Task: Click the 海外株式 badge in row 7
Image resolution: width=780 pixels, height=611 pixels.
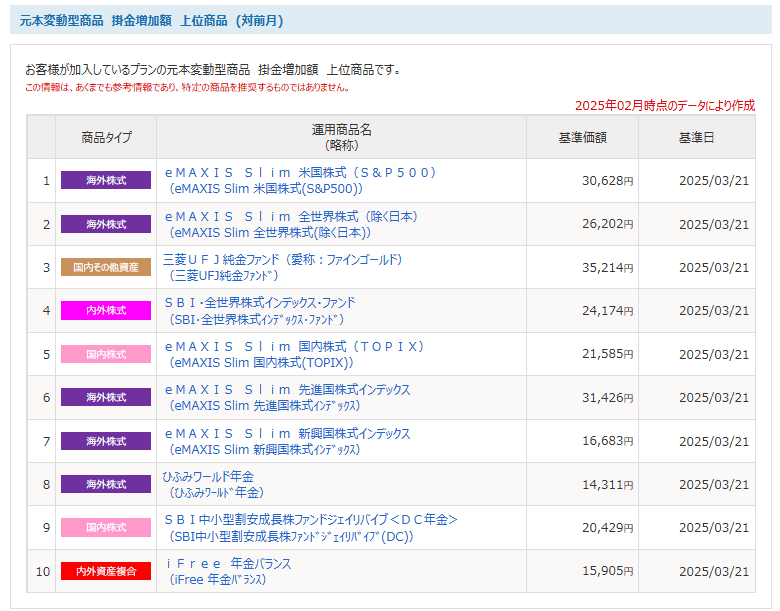Action: tap(106, 441)
